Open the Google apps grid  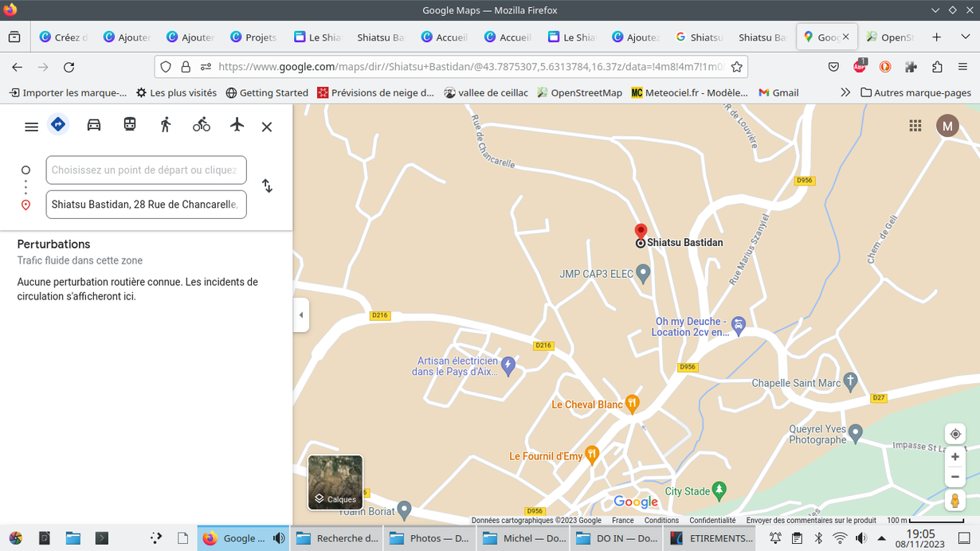click(915, 126)
